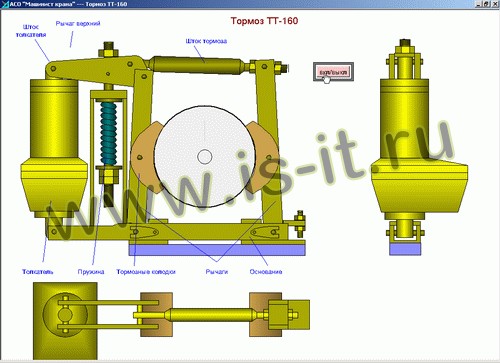Restore down the application window

pos(486,4)
